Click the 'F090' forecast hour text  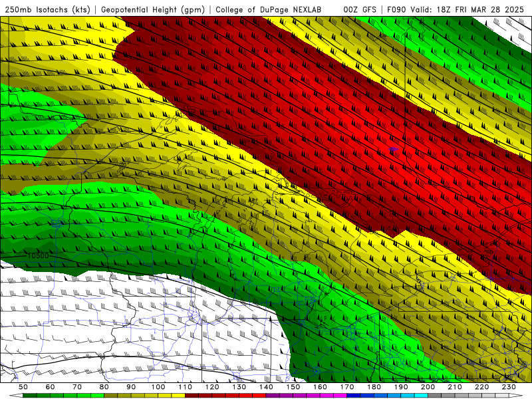396,9
